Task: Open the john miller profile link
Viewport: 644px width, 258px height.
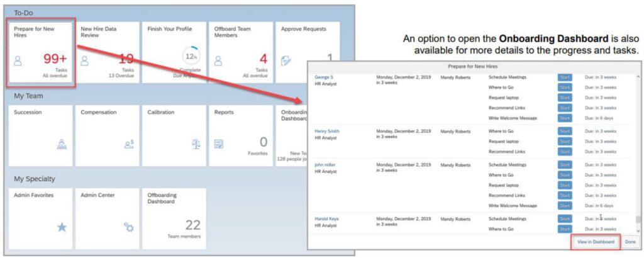Action: pyautogui.click(x=325, y=165)
